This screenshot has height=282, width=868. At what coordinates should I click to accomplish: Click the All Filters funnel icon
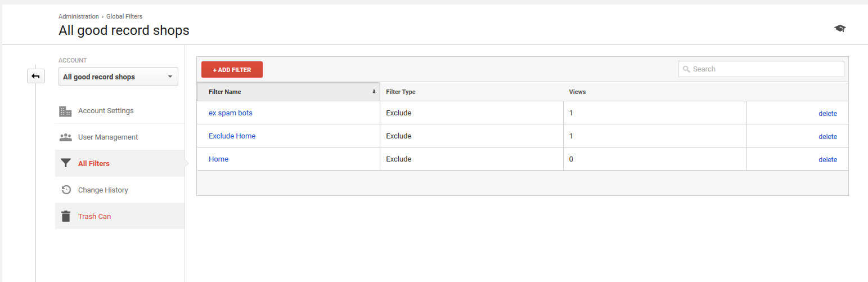[66, 164]
